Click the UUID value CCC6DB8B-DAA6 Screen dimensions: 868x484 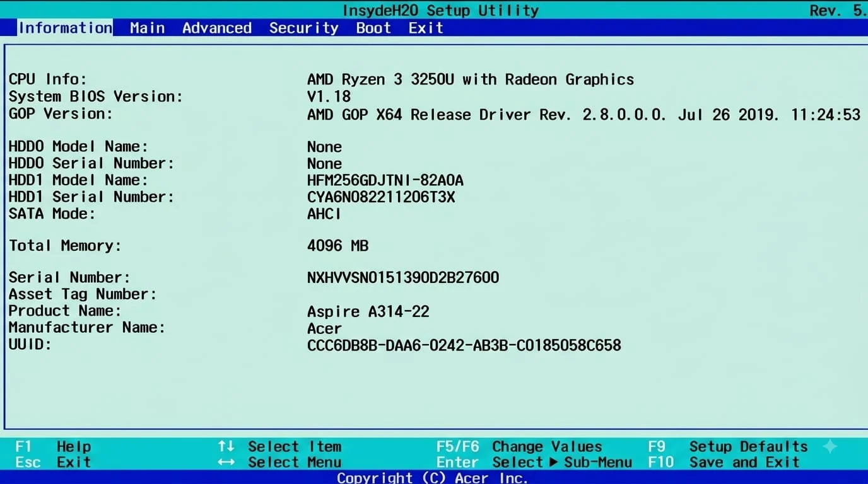pyautogui.click(x=464, y=345)
